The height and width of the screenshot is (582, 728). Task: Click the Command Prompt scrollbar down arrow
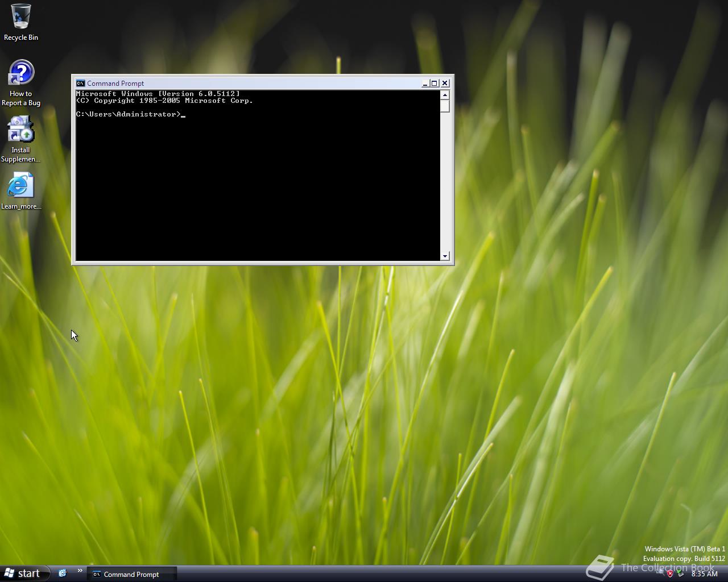445,256
